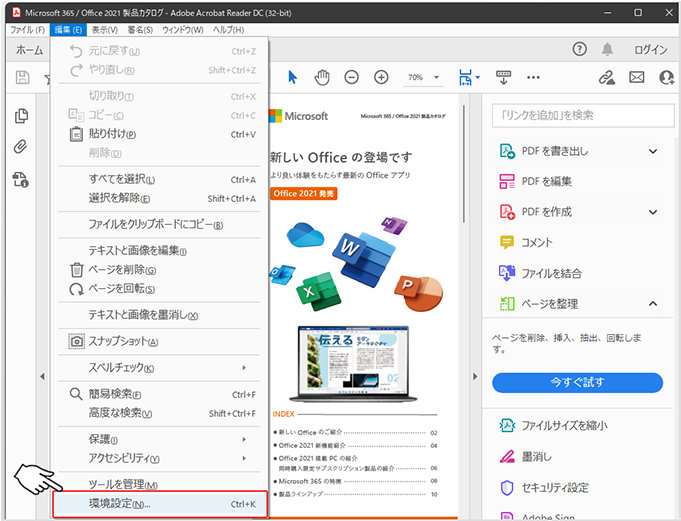681x521 pixels.
Task: Choose 簡易検索 entry
Action: point(159,394)
